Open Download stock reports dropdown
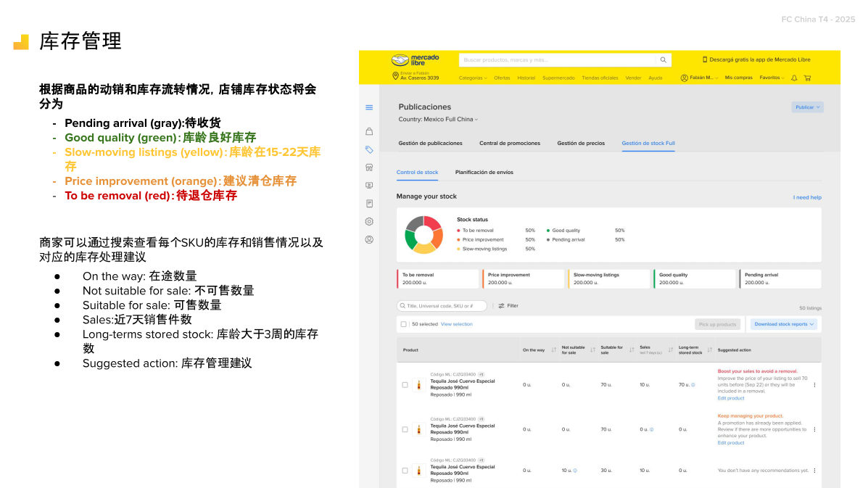Screen dimensions: 868x488 tap(784, 324)
